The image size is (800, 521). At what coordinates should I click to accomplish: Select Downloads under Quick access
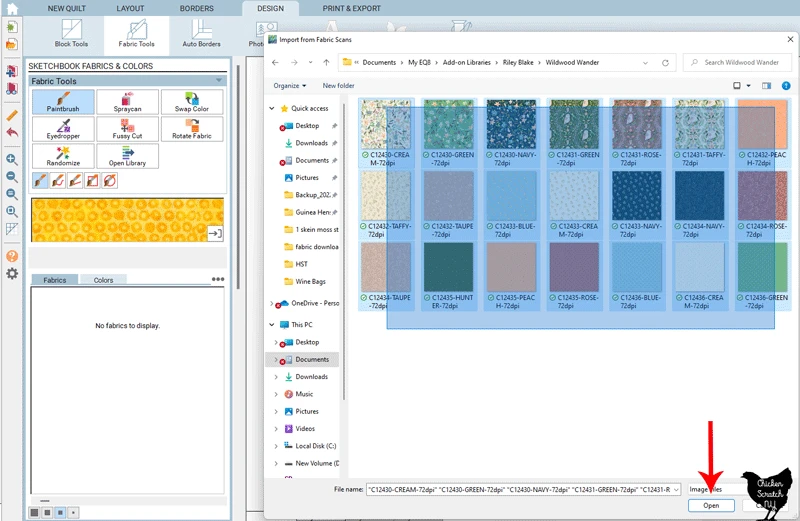pos(311,143)
